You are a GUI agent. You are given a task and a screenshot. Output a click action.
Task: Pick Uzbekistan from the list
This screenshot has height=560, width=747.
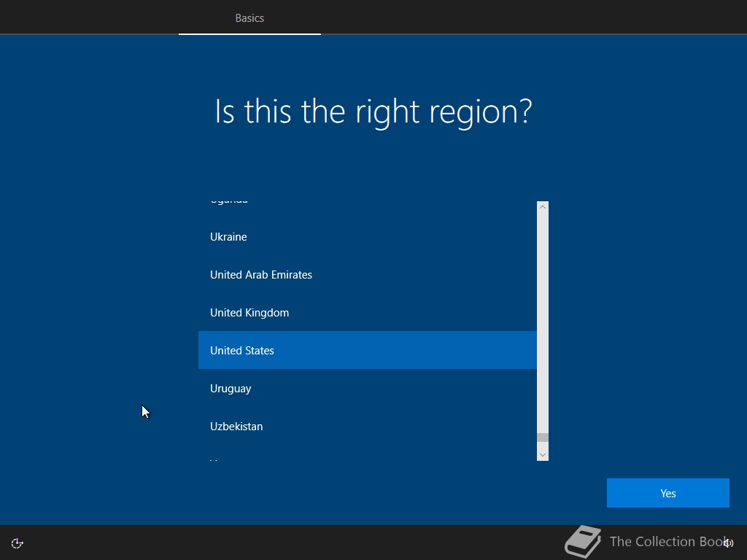click(x=368, y=426)
